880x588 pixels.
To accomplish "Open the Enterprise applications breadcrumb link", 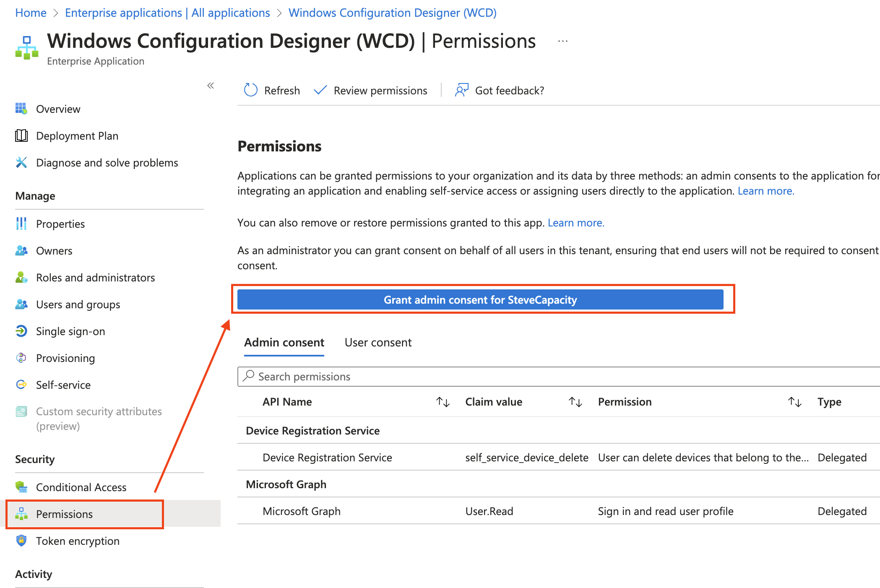I will coord(167,13).
